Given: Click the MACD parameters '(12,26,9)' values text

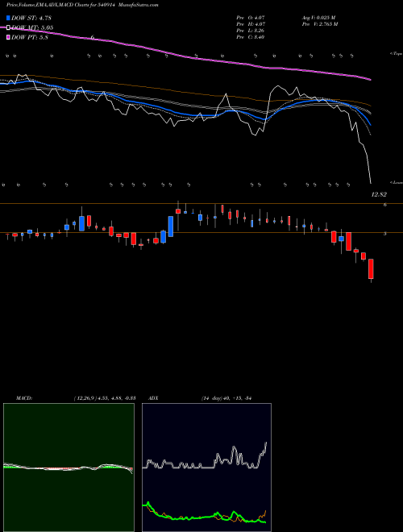Looking at the screenshot, I should (104, 398).
